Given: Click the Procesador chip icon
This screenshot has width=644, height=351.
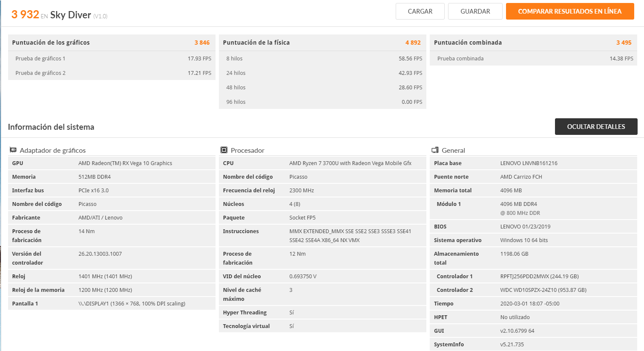Looking at the screenshot, I should [224, 150].
